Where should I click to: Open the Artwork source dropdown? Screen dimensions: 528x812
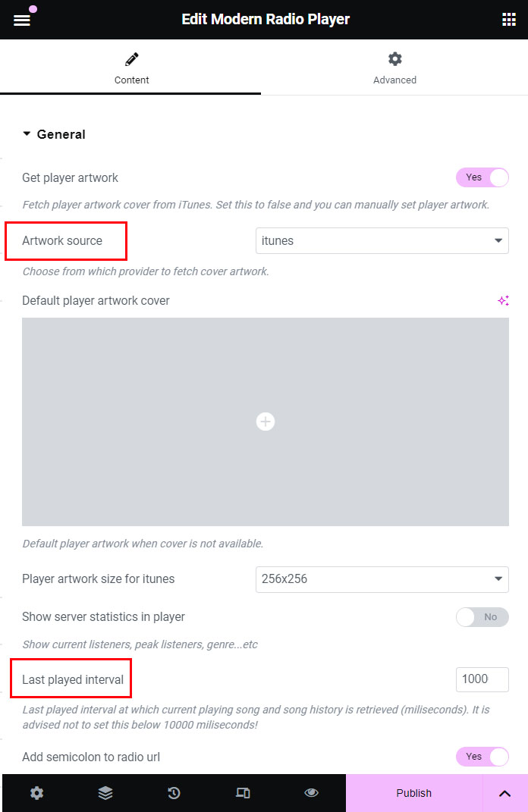[x=382, y=241]
